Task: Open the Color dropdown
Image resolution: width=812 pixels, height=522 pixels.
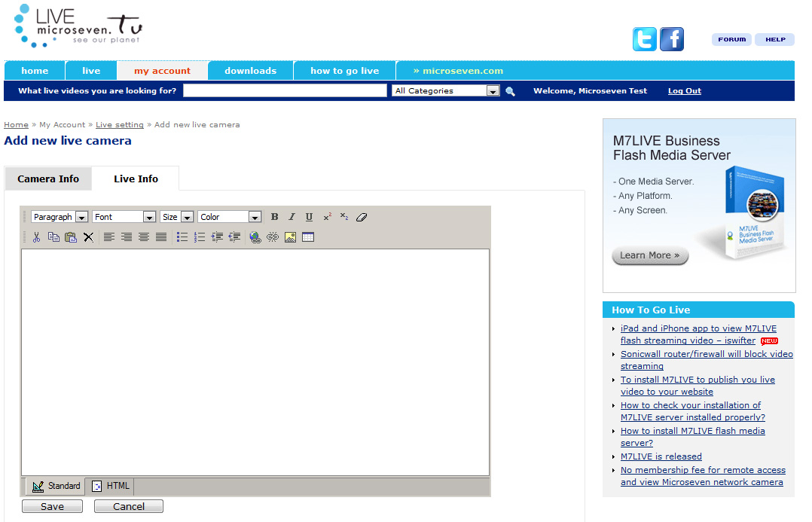Action: (230, 217)
